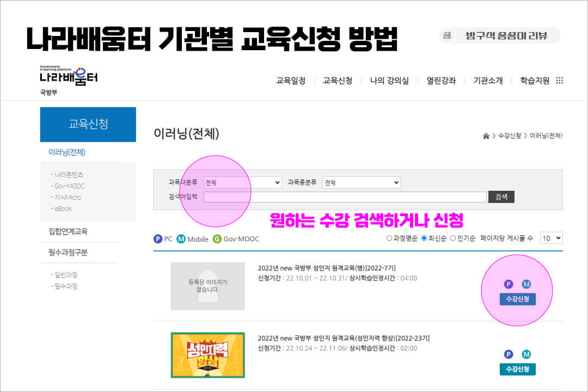Click the Gov-MOOC legend icon labeled G
The height and width of the screenshot is (392, 588).
(217, 239)
